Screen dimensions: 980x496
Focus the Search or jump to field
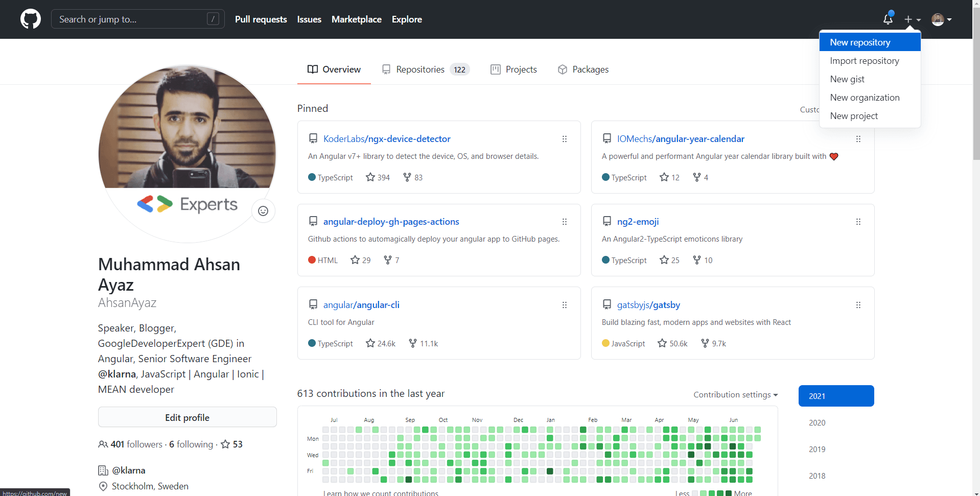pyautogui.click(x=138, y=19)
